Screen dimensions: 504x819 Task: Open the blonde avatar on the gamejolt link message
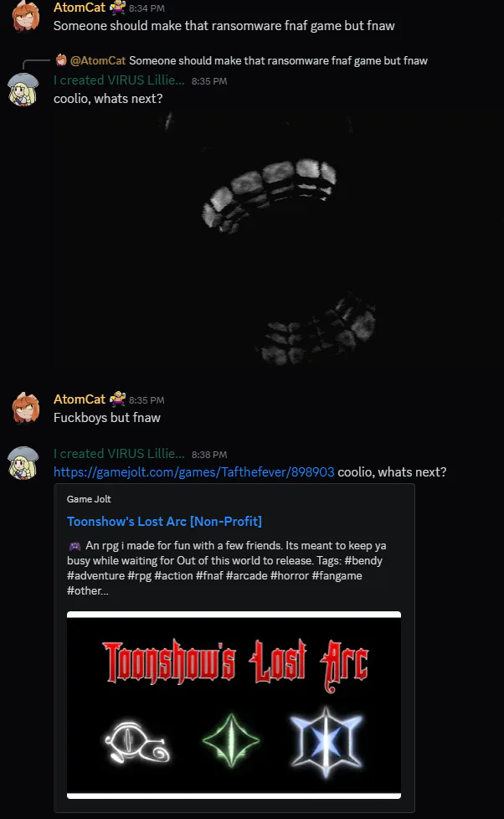coord(23,463)
